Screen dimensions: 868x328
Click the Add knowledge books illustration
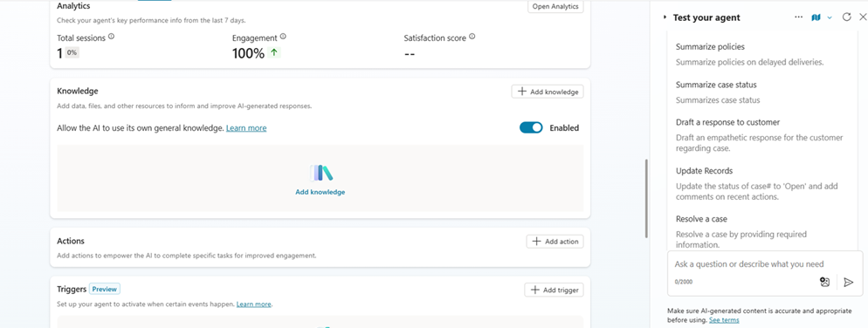point(320,173)
